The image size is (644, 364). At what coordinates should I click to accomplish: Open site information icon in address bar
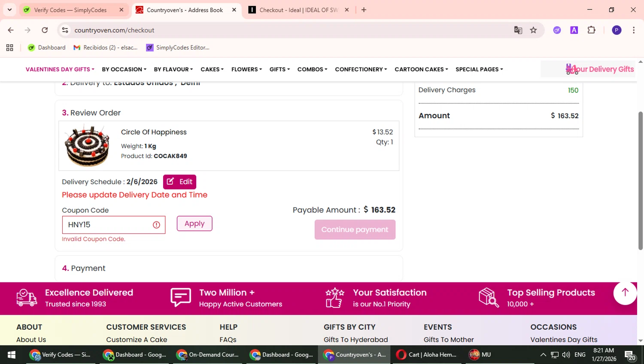65,30
